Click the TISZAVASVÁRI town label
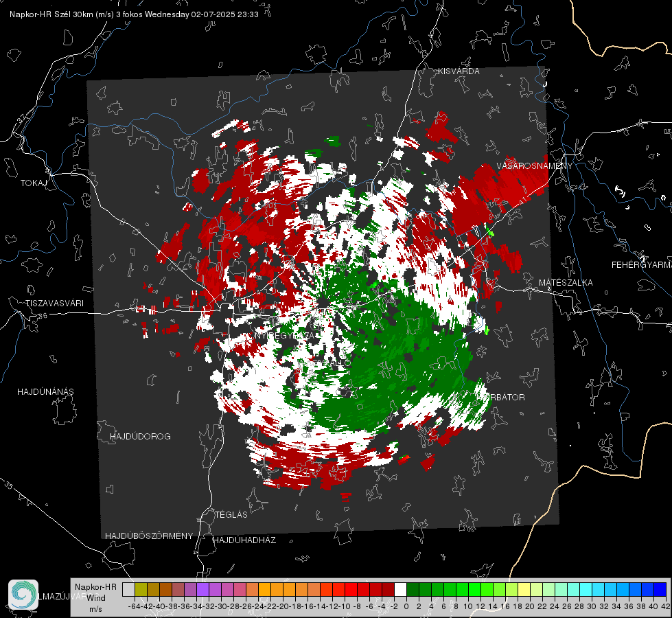This screenshot has height=618, width=672. pos(54,304)
